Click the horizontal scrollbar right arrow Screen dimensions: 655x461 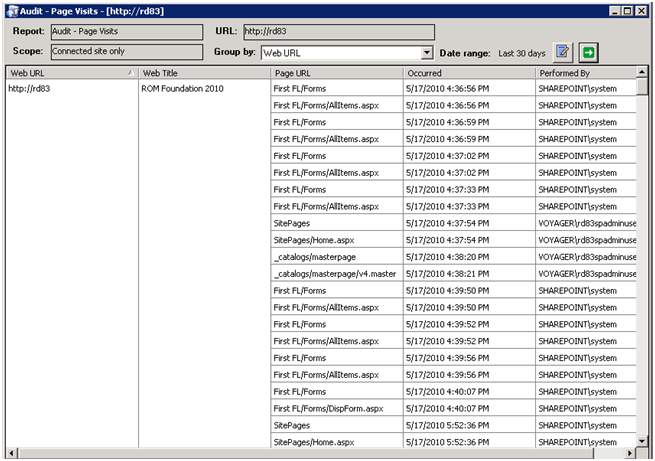(630, 453)
